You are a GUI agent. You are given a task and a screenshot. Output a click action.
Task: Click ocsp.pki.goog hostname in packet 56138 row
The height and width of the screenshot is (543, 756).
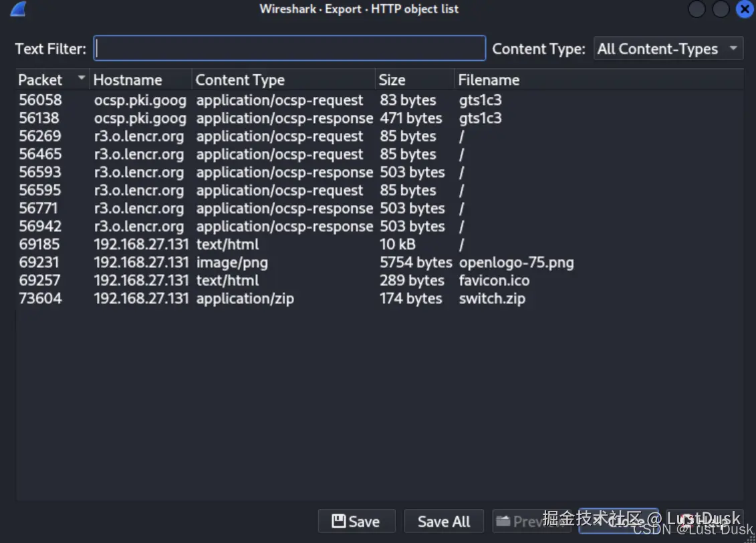(140, 118)
